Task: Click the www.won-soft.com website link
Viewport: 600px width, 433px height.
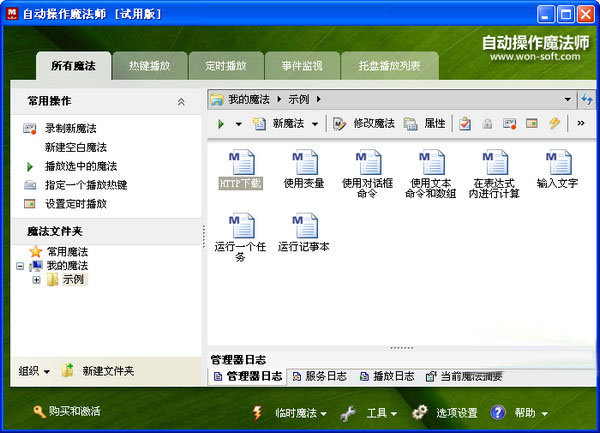Action: coord(535,57)
